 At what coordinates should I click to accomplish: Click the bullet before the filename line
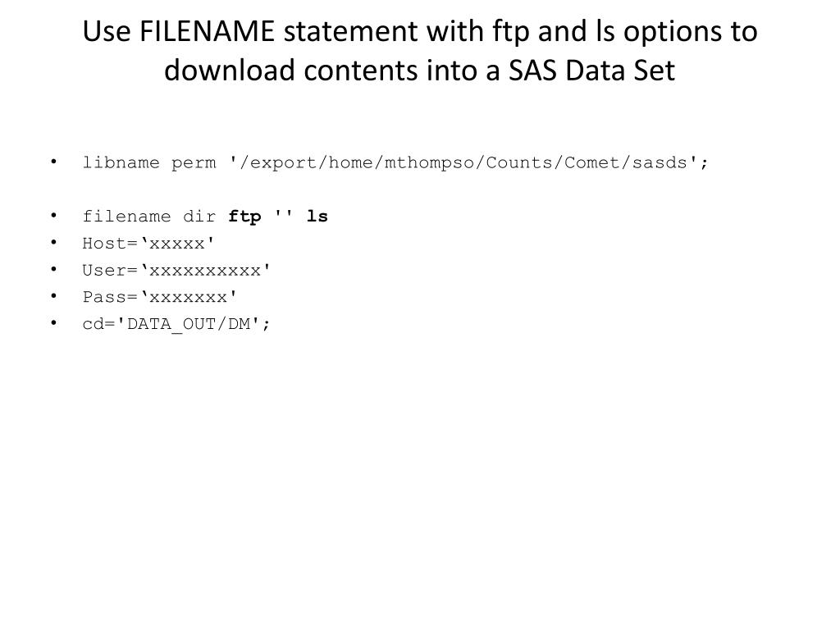[x=53, y=215]
